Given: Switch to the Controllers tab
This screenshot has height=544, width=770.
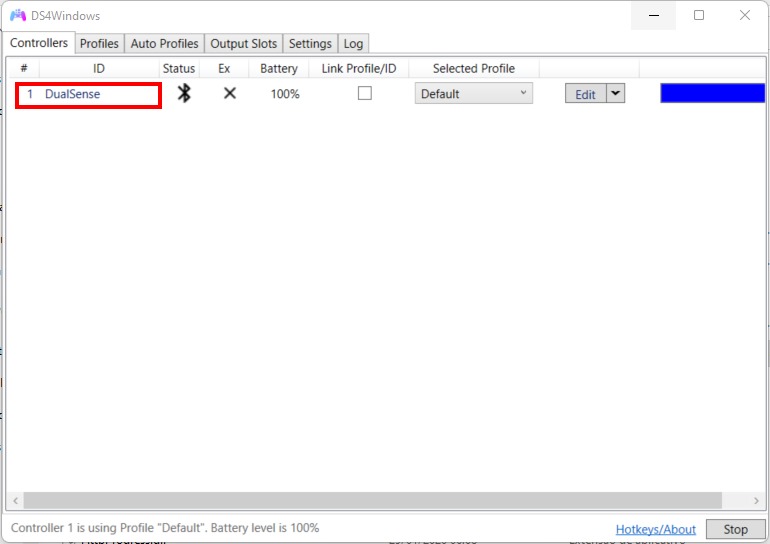Looking at the screenshot, I should (39, 43).
